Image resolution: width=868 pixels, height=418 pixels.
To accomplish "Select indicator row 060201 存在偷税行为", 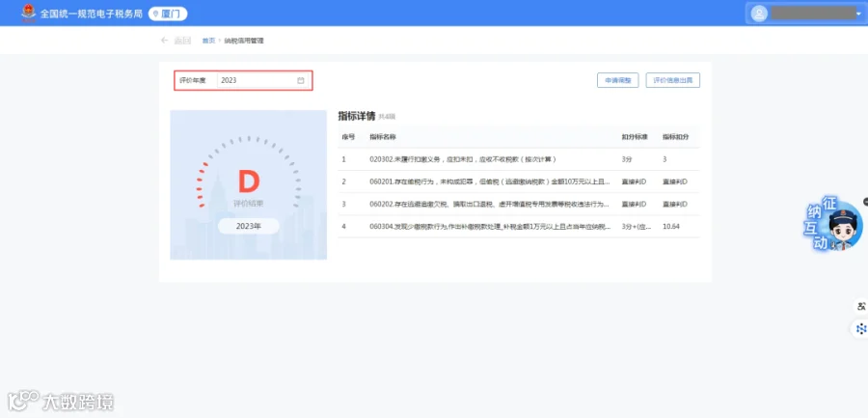I will point(519,181).
